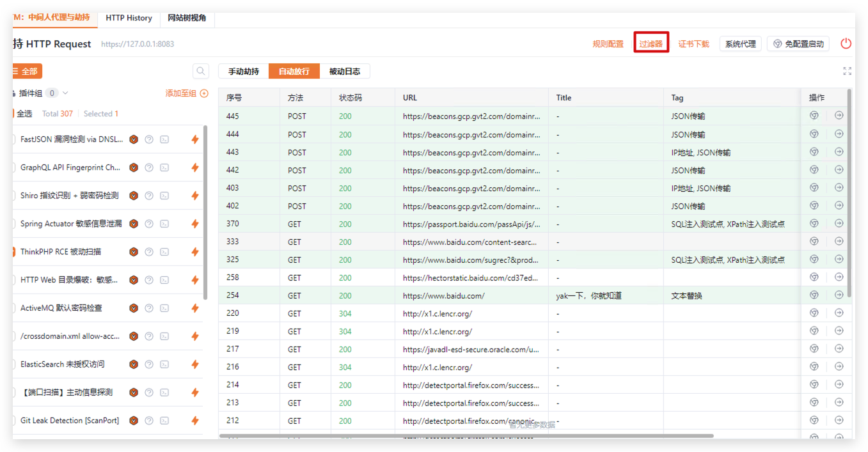The height and width of the screenshot is (452, 868).
Task: Click help icon for GraphQL API Fingerprint plugin
Action: pos(149,168)
